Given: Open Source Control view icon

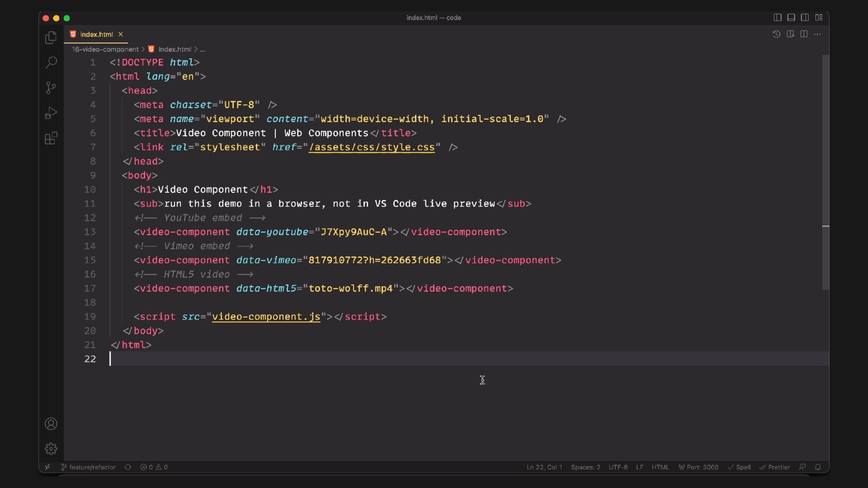Looking at the screenshot, I should 51,88.
